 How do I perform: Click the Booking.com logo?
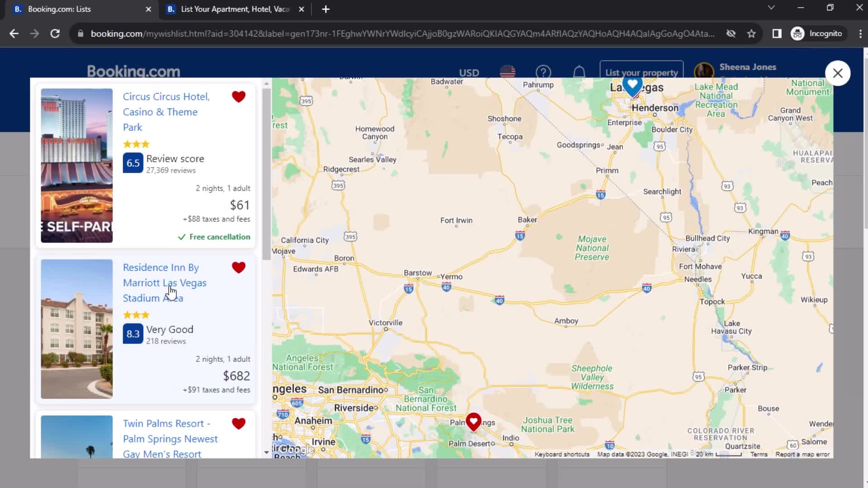[x=133, y=71]
